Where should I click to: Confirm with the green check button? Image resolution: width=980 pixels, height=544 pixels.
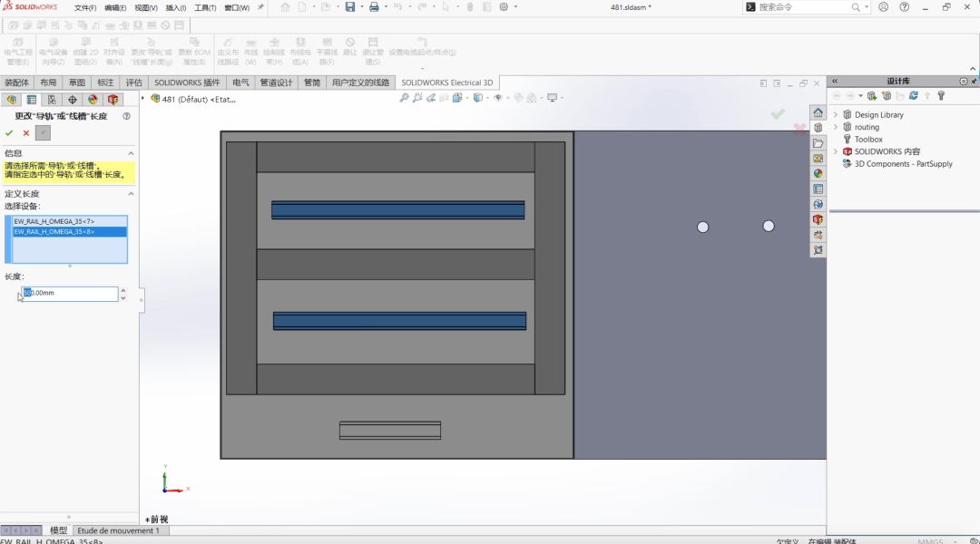pyautogui.click(x=9, y=133)
